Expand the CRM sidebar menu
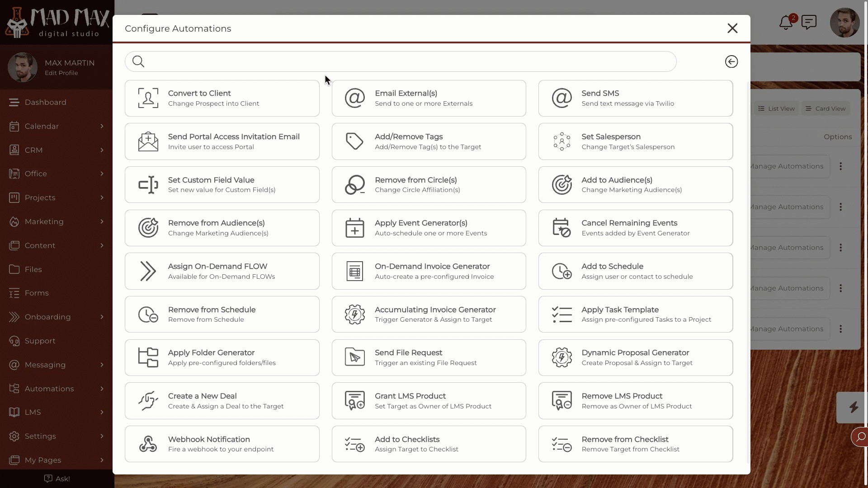868x488 pixels. (x=101, y=150)
